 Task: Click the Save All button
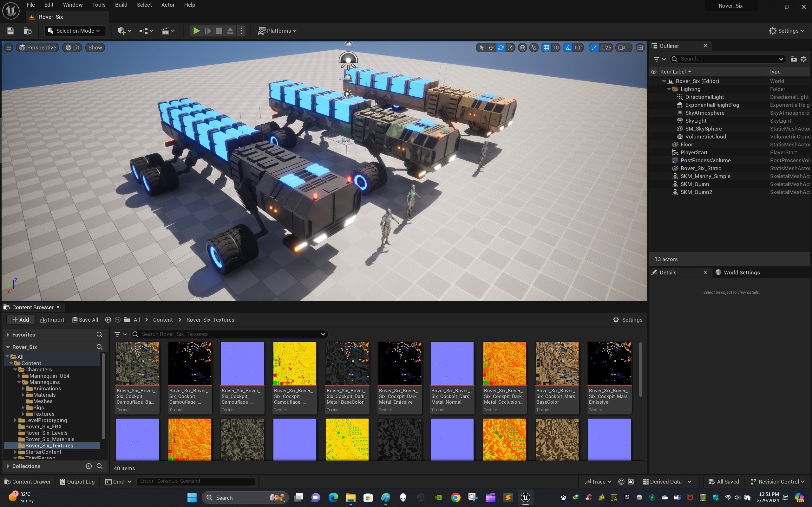tap(85, 320)
